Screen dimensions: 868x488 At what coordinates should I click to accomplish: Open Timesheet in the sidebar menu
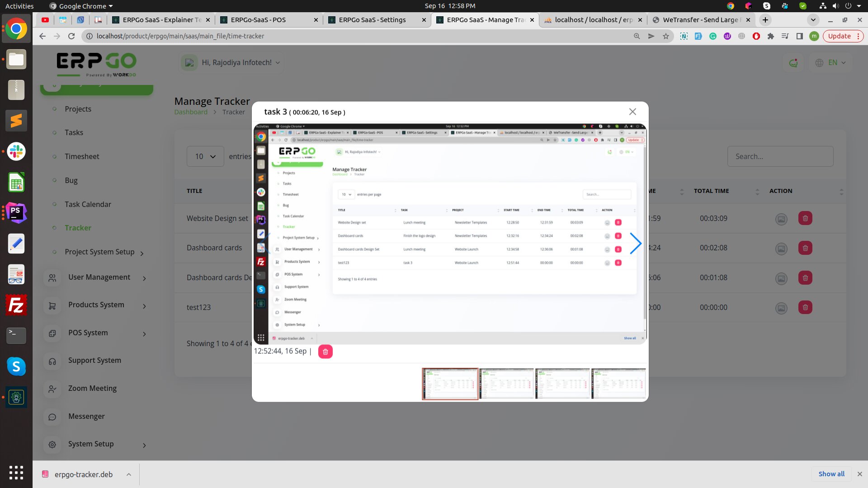[82, 156]
